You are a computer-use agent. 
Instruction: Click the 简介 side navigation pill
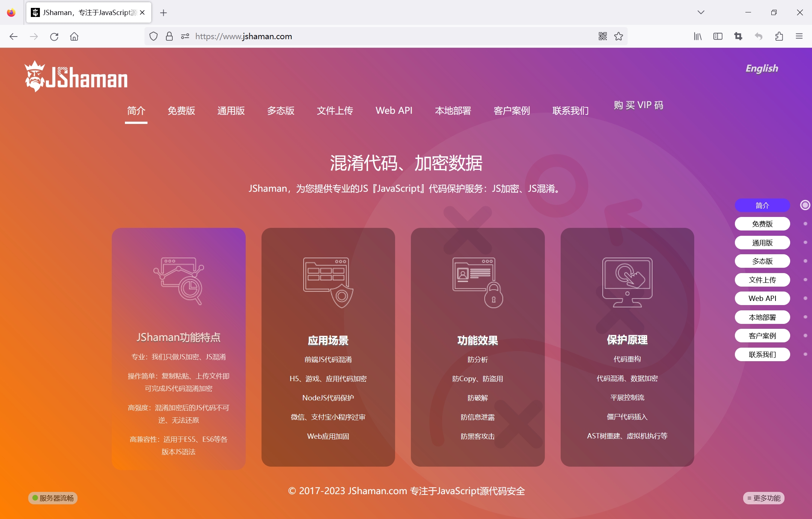coord(762,205)
